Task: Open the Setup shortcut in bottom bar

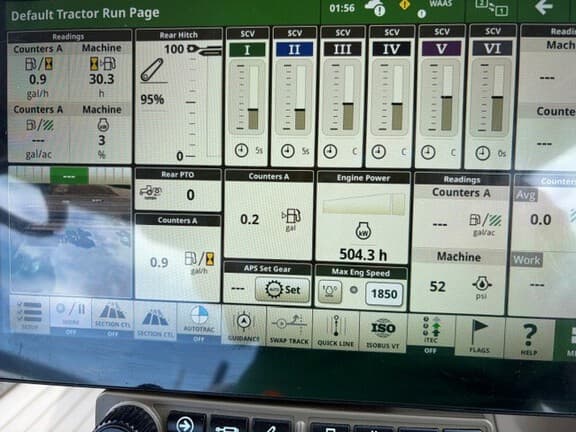Action: coord(29,315)
